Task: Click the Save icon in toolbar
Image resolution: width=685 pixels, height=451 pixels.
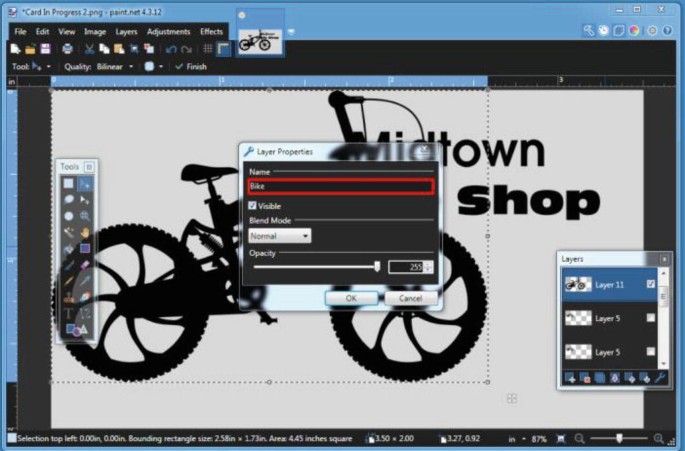Action: (45, 49)
